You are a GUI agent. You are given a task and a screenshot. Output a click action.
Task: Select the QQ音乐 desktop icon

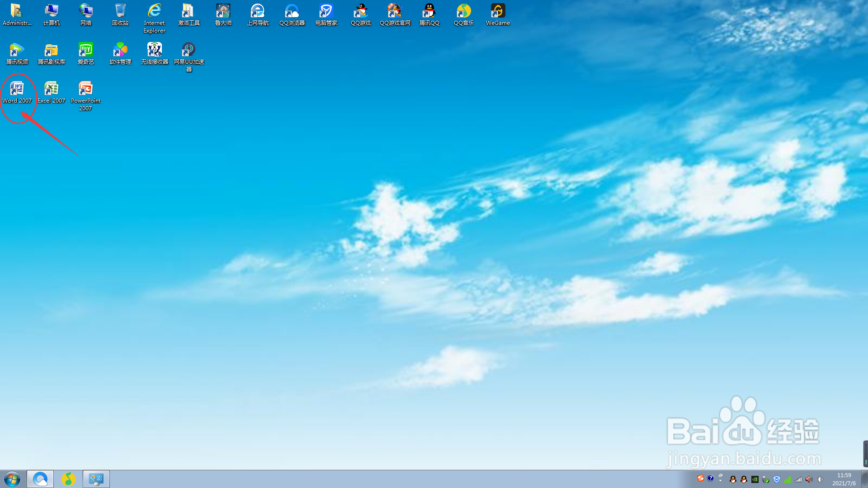[x=463, y=11]
